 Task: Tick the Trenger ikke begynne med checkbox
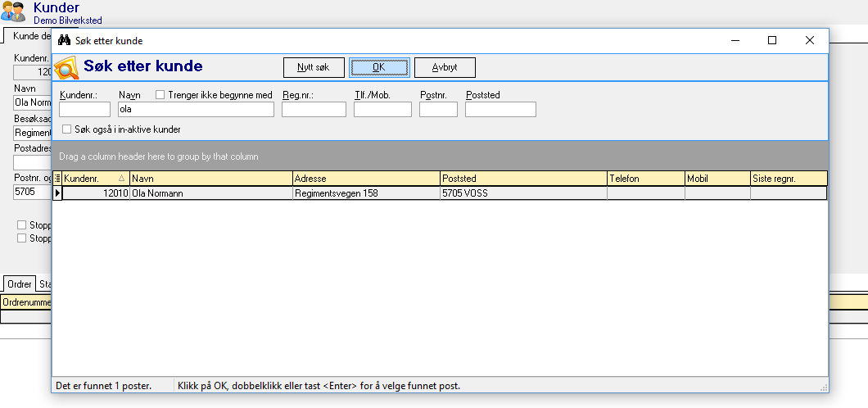point(160,95)
